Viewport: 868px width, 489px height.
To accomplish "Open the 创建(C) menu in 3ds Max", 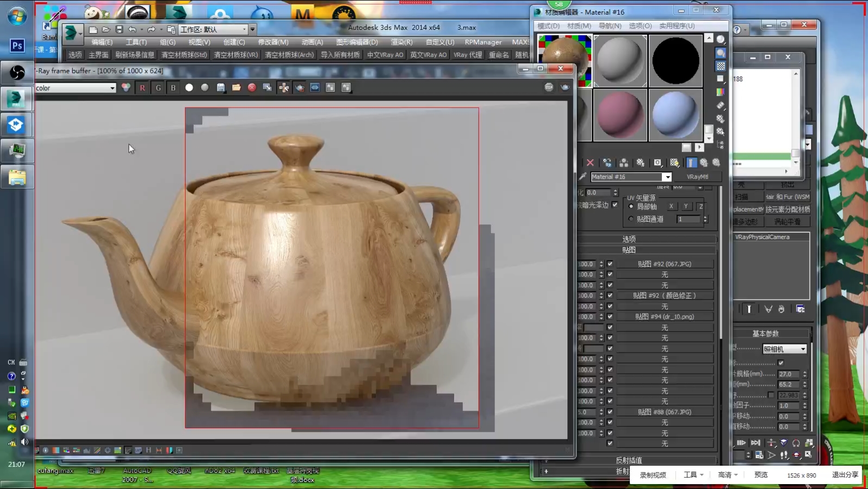I will 234,42.
